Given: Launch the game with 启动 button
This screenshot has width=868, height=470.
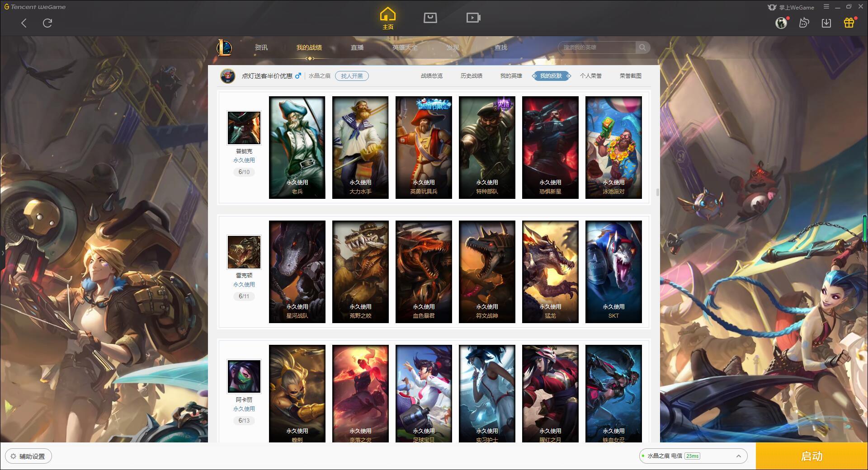Looking at the screenshot, I should [811, 456].
